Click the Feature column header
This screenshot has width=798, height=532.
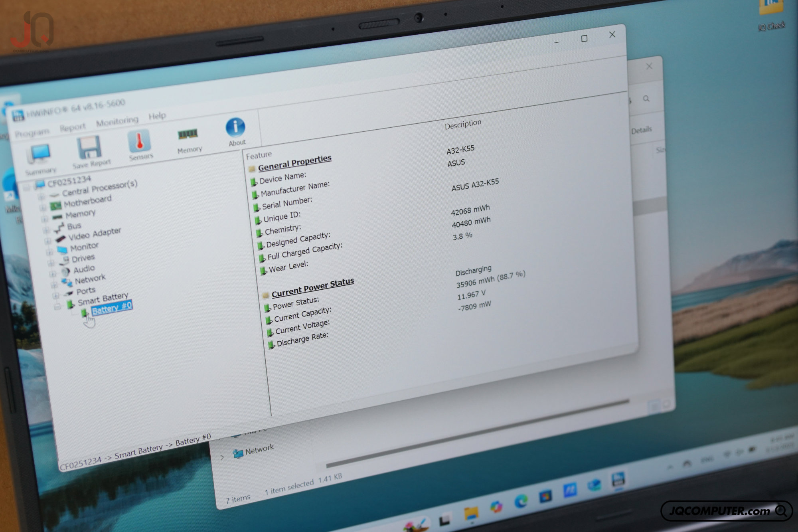pyautogui.click(x=259, y=155)
